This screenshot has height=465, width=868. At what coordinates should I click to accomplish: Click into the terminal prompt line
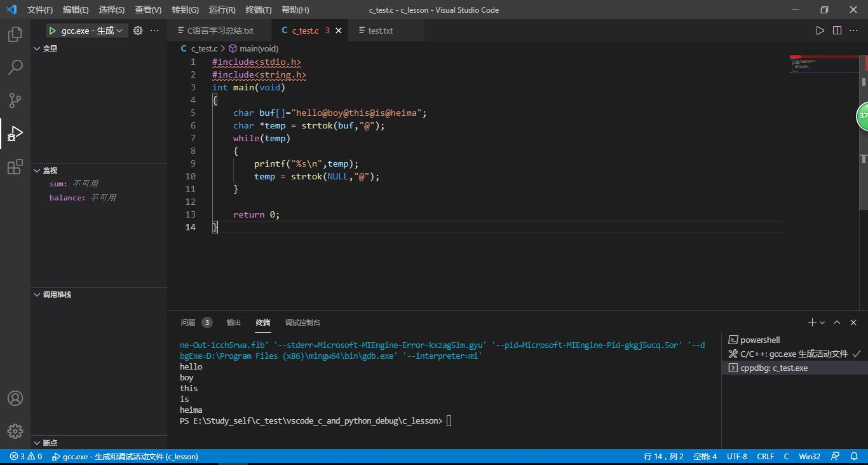click(x=315, y=420)
